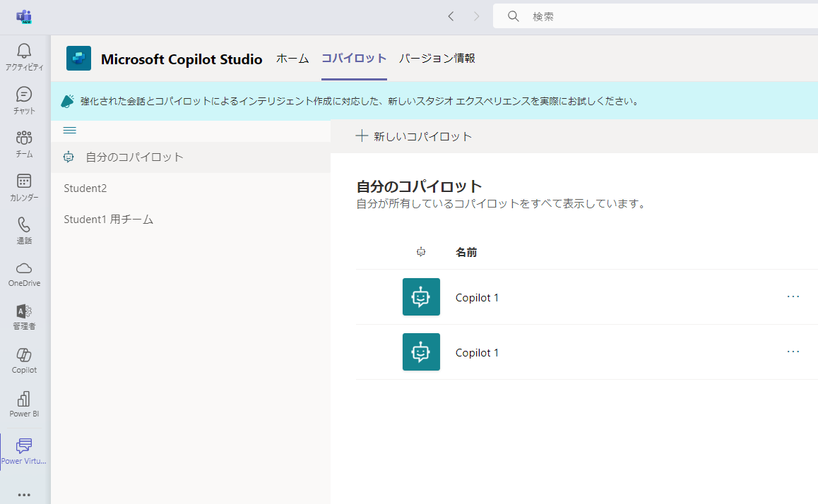Click the search magnifier icon
Viewport: 818px width, 504px height.
pos(514,17)
